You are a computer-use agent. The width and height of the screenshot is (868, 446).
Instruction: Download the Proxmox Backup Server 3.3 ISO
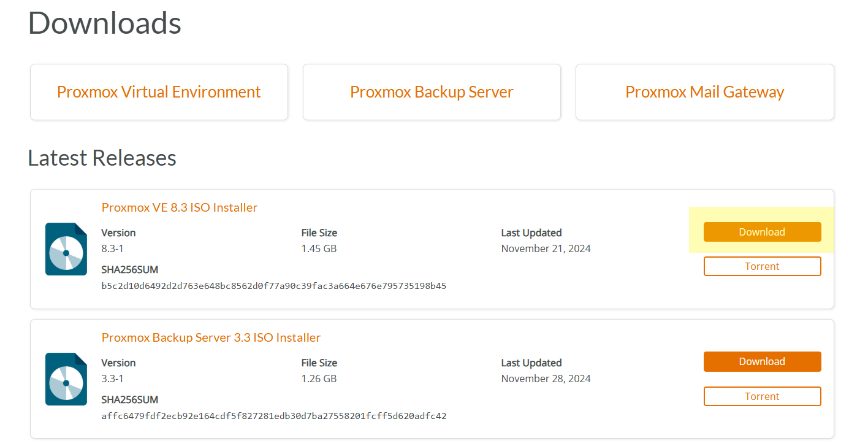(762, 361)
